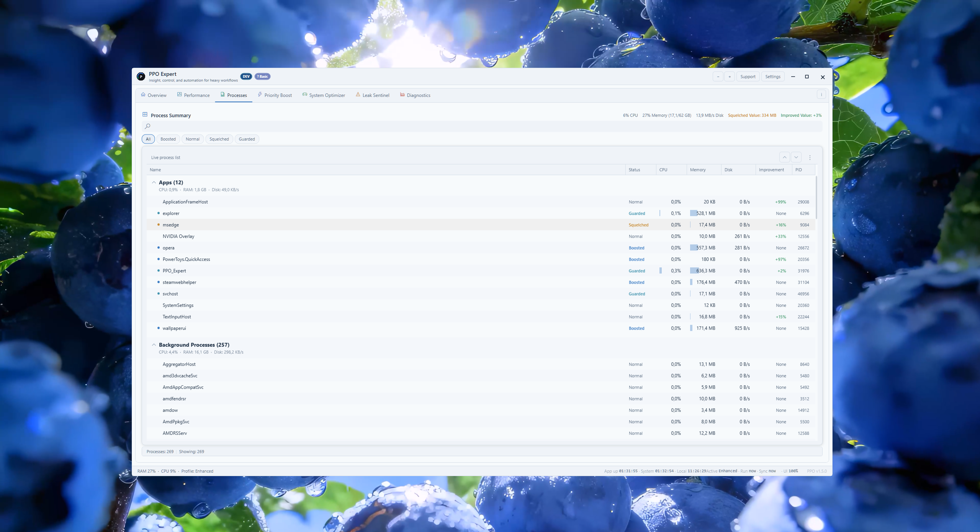Click the Leak Sentinel warning triangle icon

pyautogui.click(x=358, y=95)
